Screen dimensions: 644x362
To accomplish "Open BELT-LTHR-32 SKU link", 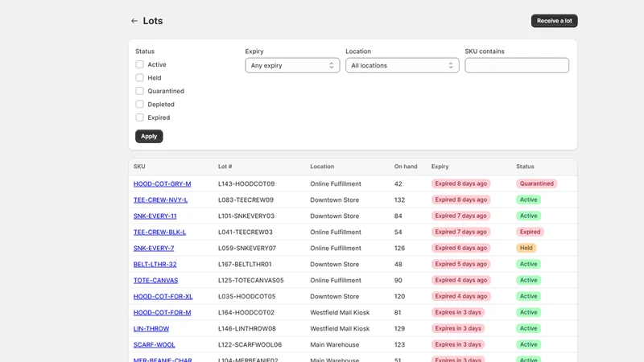I will [155, 265].
